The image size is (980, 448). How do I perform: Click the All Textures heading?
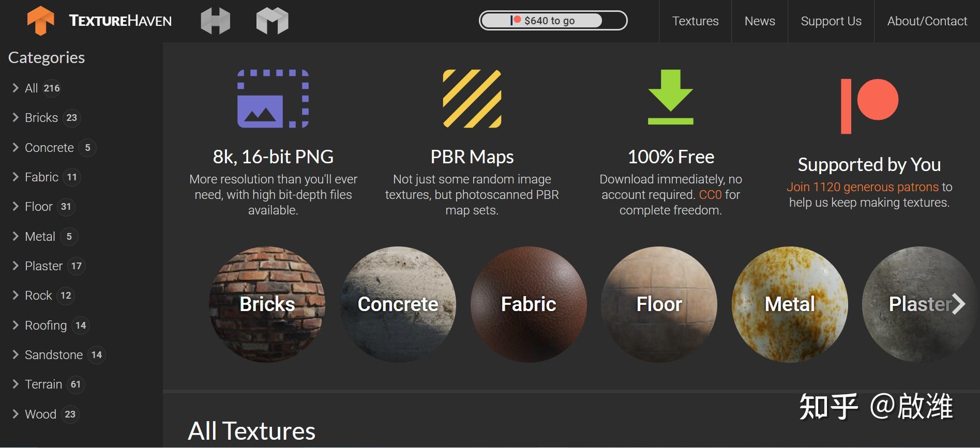pyautogui.click(x=251, y=431)
